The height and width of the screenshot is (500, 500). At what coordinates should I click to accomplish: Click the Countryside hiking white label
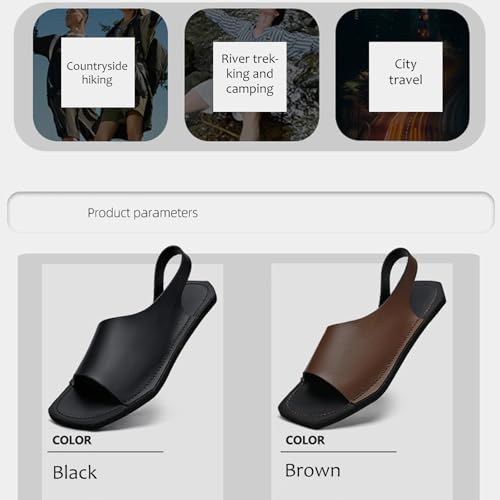pyautogui.click(x=98, y=72)
